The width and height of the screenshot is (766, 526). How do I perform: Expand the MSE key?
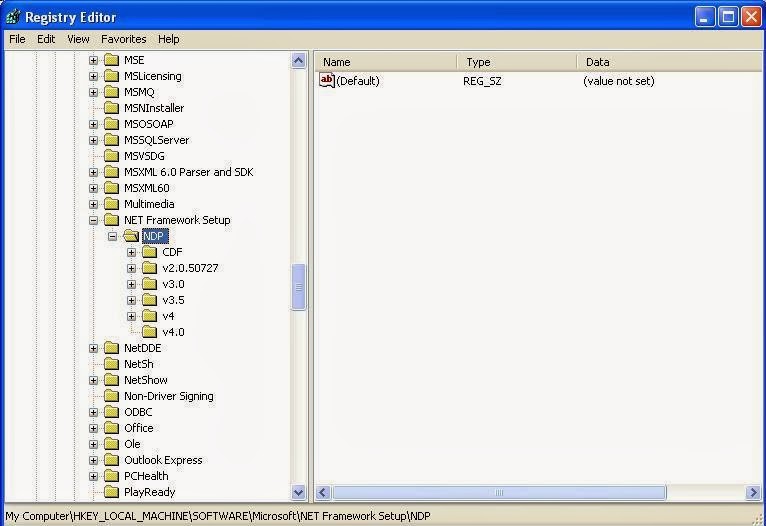coord(93,60)
